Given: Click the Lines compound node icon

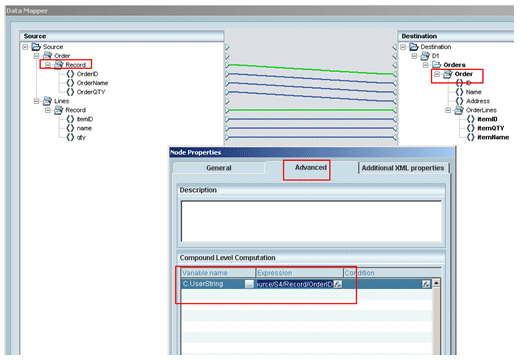Looking at the screenshot, I should click(x=48, y=101).
